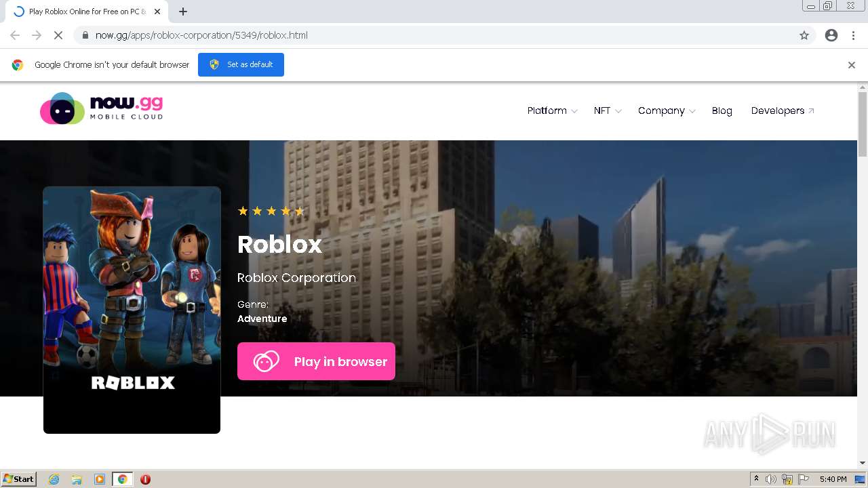Click the now.gg Mobile Cloud logo

(x=102, y=108)
